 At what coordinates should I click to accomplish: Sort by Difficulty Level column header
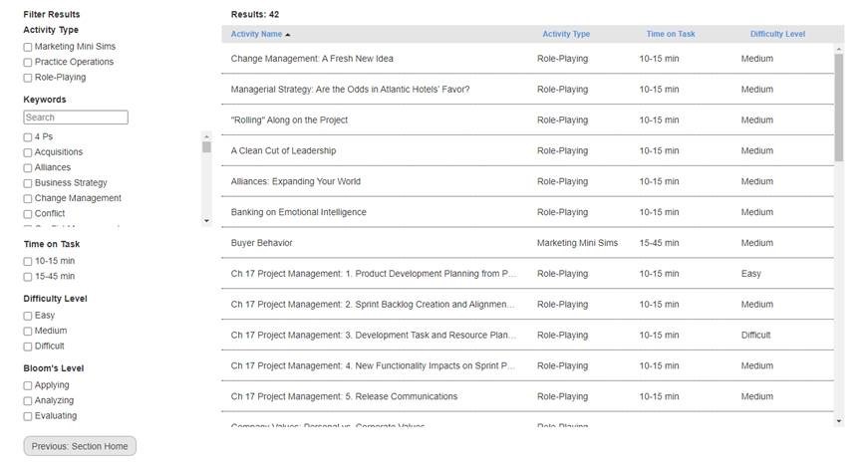point(777,34)
